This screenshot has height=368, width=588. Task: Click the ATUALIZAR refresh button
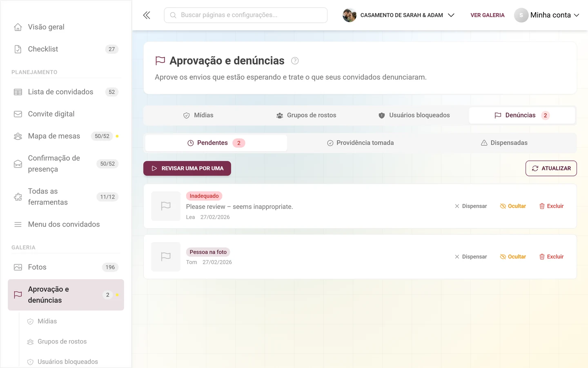(x=551, y=168)
